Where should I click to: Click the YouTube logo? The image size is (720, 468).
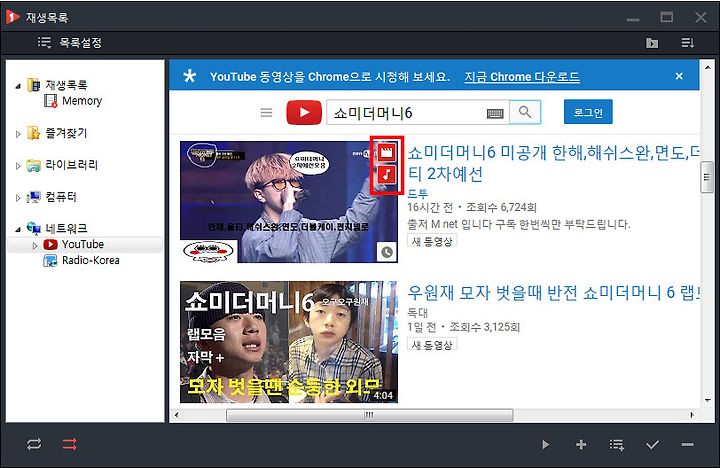(x=304, y=112)
